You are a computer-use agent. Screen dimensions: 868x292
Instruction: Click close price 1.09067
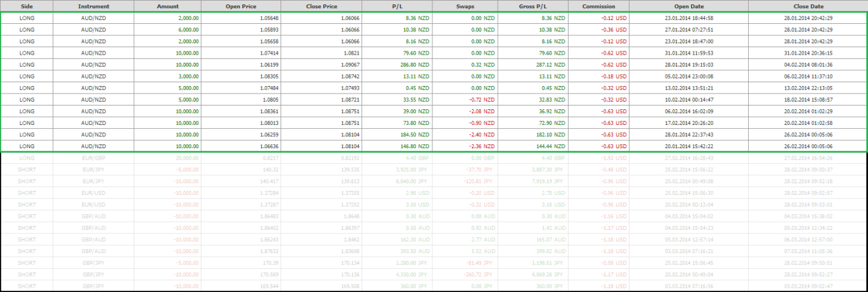coord(321,65)
